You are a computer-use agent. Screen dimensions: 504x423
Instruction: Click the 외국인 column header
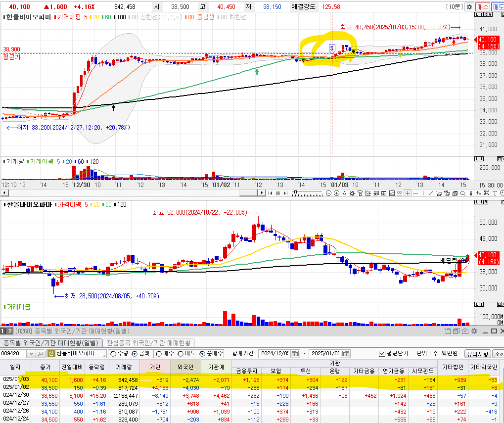point(185,367)
